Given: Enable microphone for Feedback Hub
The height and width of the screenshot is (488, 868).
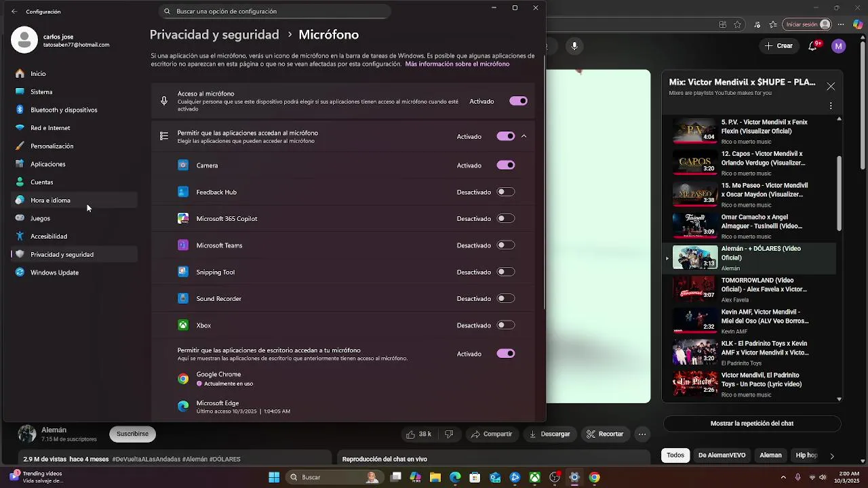Looking at the screenshot, I should (x=506, y=192).
